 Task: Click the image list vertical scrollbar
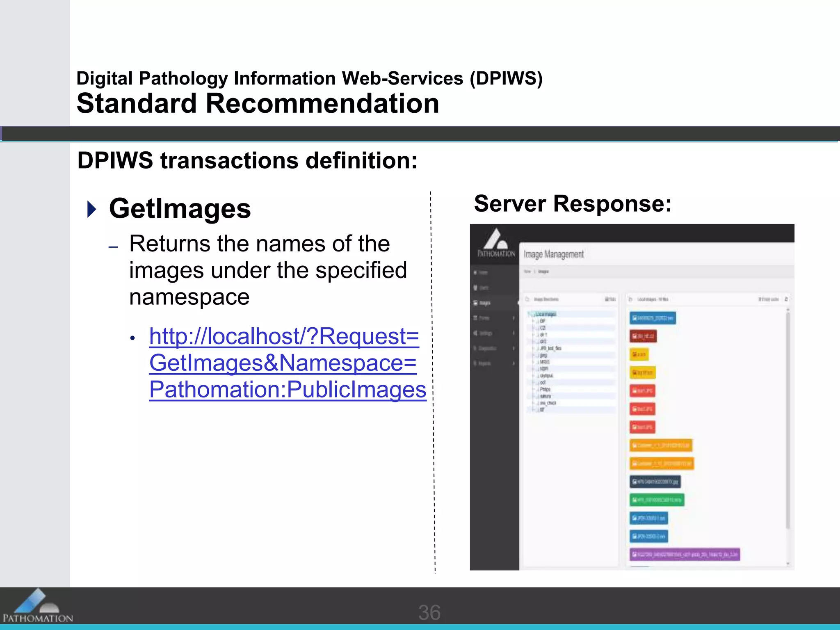point(787,421)
